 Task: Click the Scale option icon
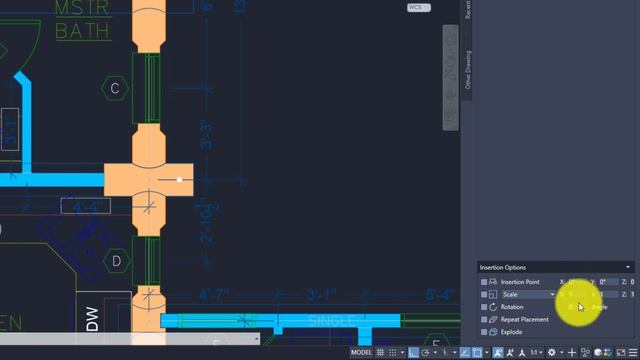coord(493,294)
